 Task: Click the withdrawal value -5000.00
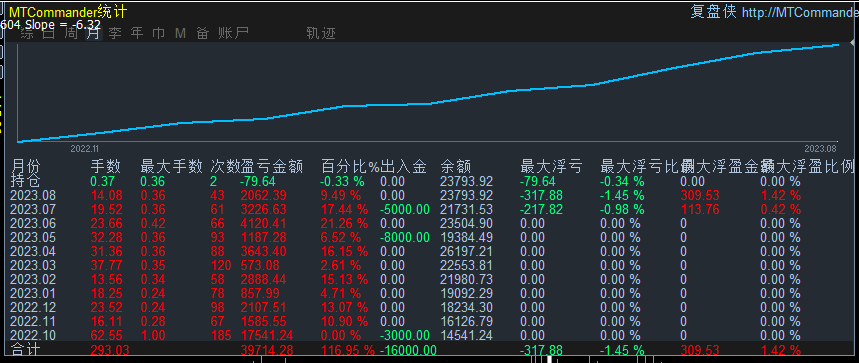[405, 210]
